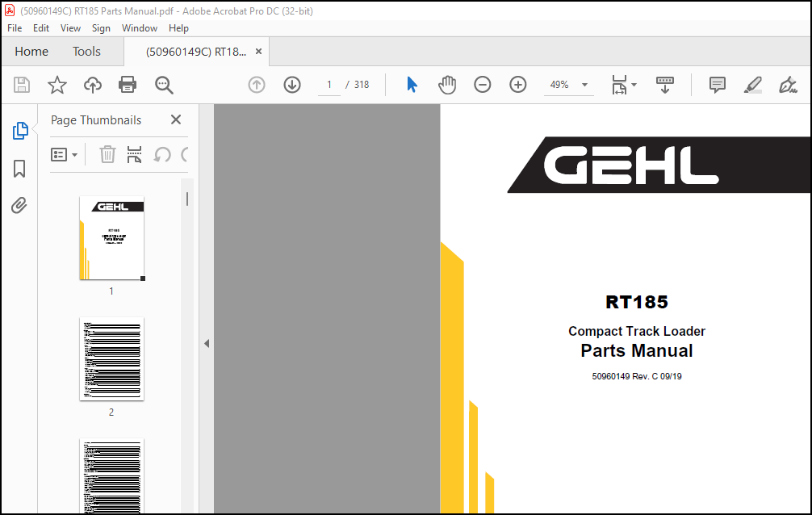Select the Highlight text pen
The width and height of the screenshot is (812, 515).
tap(752, 85)
